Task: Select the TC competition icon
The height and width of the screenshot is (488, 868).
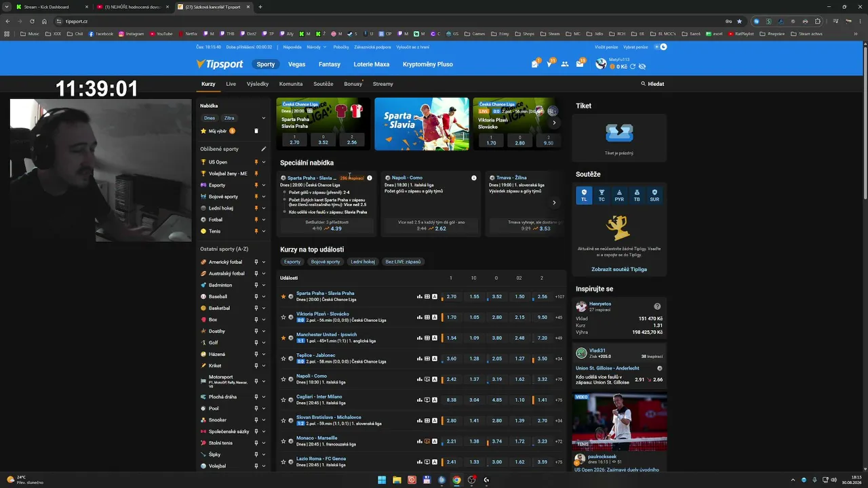Action: coord(601,195)
